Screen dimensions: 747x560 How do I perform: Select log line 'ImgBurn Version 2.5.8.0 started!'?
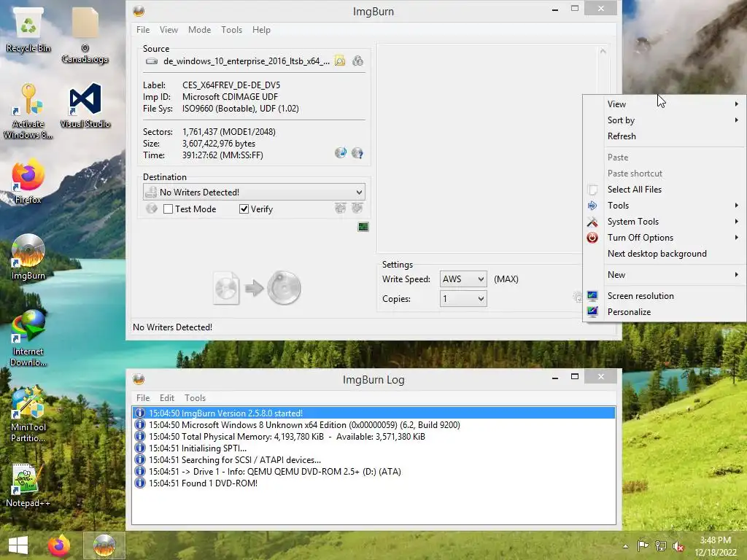(x=373, y=413)
